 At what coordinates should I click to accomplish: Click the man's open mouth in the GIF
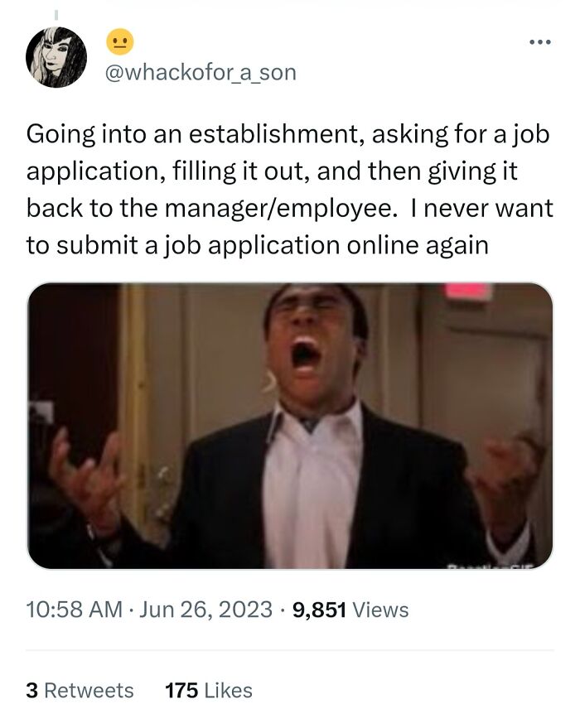(x=306, y=353)
